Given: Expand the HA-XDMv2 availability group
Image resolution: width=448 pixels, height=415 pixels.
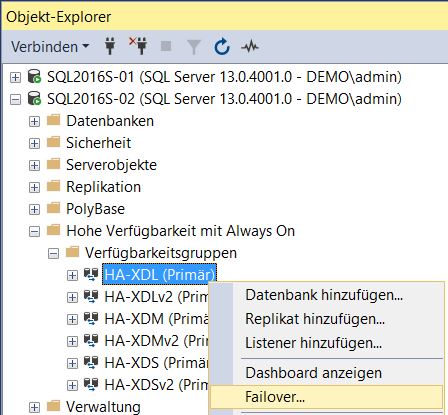Looking at the screenshot, I should (72, 341).
